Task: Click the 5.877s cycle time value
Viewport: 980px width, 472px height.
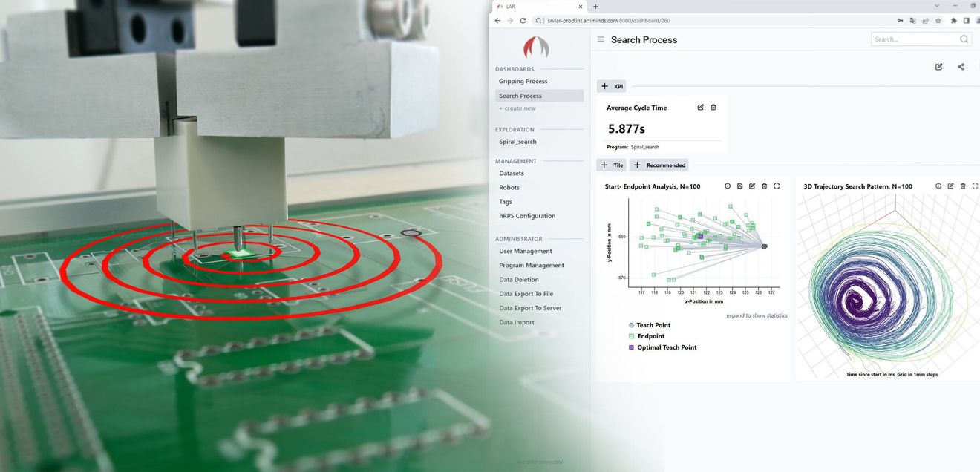Action: [x=627, y=129]
